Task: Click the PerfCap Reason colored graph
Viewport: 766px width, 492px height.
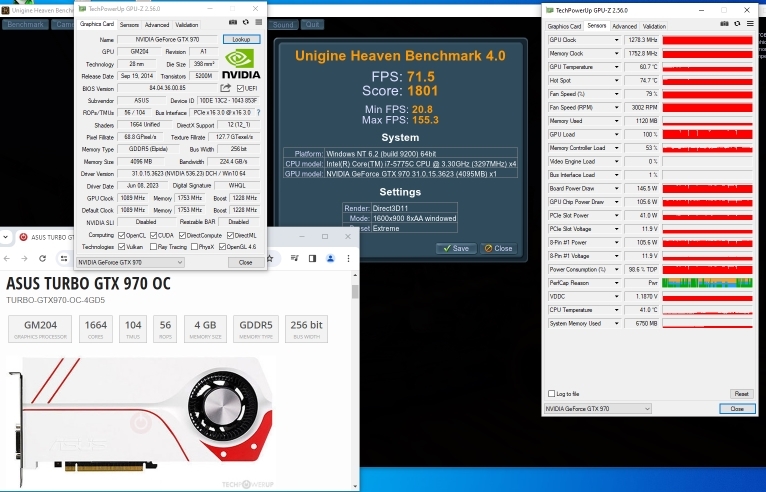Action: (707, 283)
